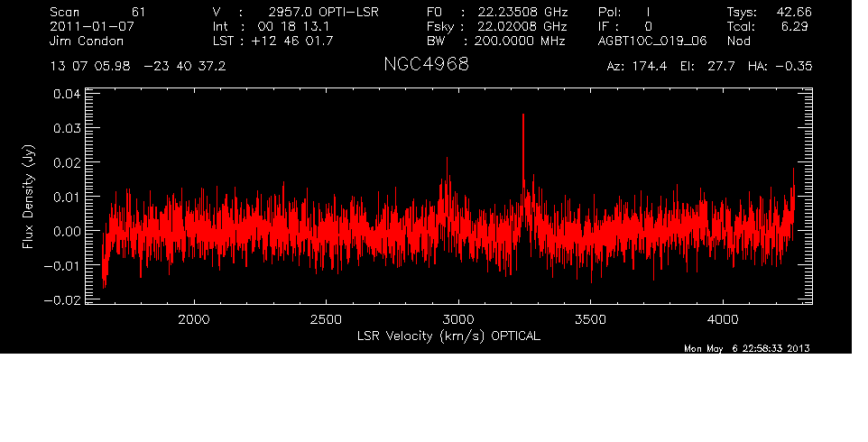Click the observation date 2011-01-07
The width and height of the screenshot is (868, 442).
click(92, 26)
